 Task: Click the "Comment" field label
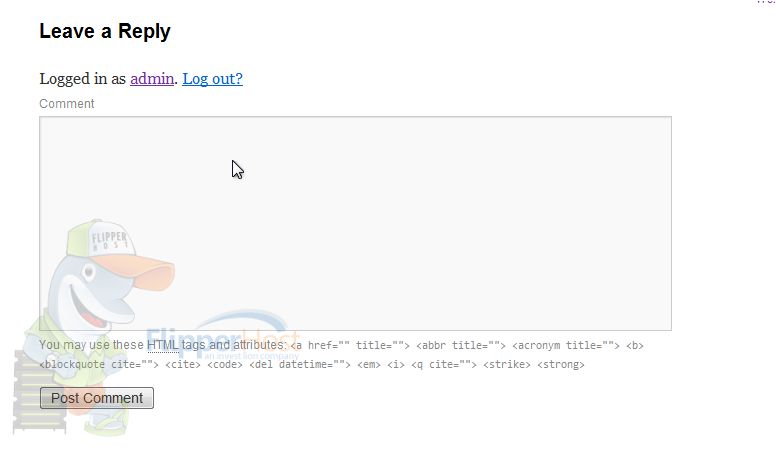coord(67,104)
